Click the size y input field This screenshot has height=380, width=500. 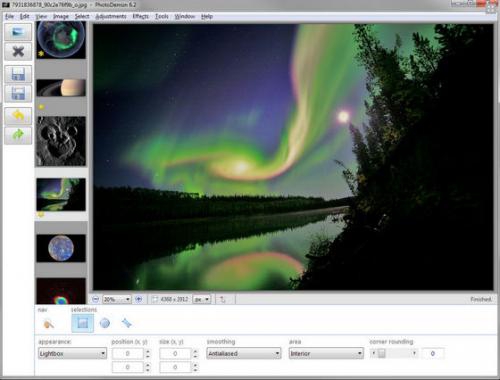point(175,367)
